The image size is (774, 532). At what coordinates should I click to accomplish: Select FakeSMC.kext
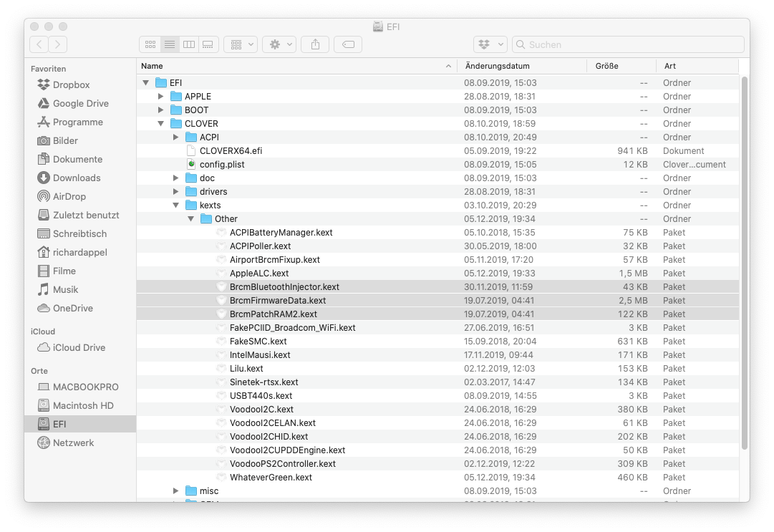(x=438, y=342)
